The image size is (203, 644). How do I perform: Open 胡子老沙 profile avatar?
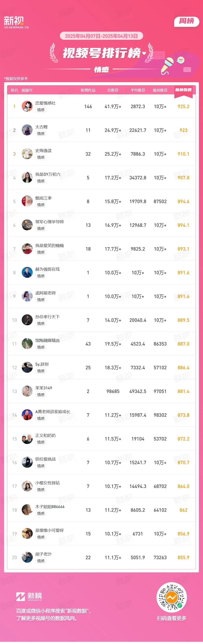pos(27,558)
